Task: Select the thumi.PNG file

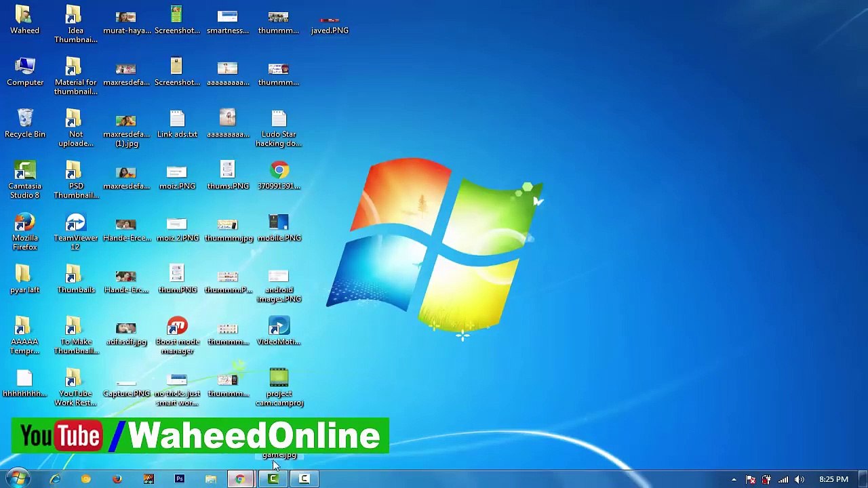Action: click(x=177, y=279)
